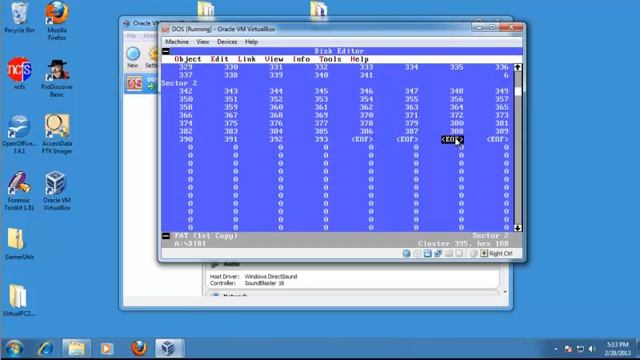Viewport: 640px width, 360px height.
Task: Click FAT entry 393
Action: tap(321, 140)
